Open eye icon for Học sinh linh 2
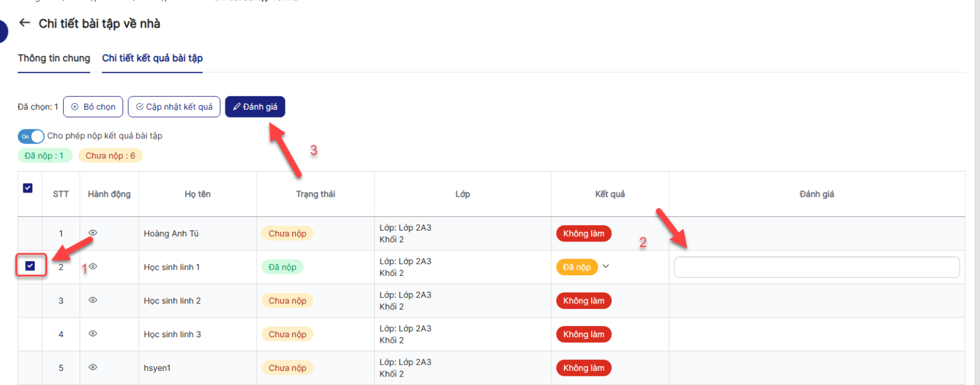The image size is (980, 385). (93, 300)
